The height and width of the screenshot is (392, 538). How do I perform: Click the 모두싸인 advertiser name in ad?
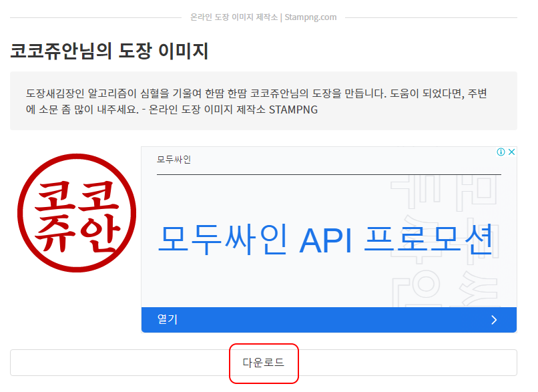point(174,160)
